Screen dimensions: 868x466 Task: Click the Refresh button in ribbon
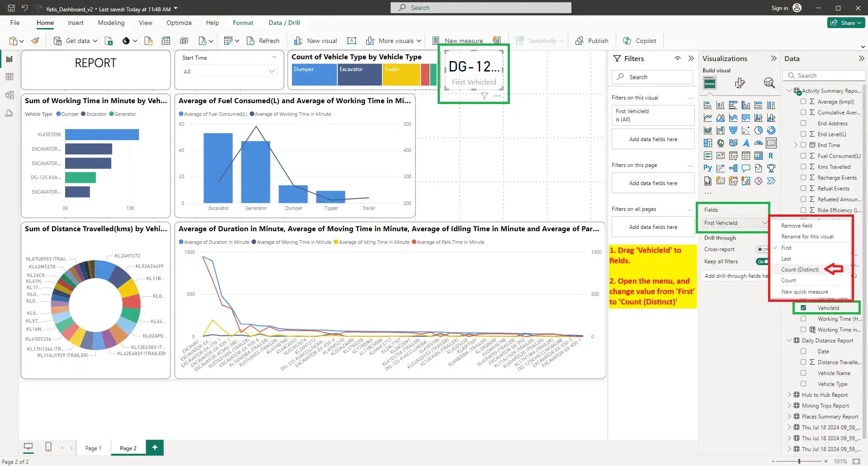(263, 41)
